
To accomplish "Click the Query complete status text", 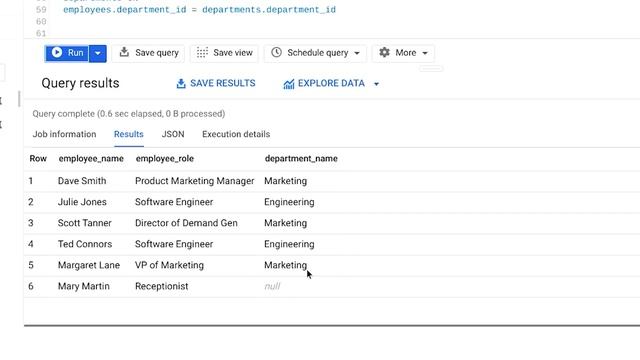I will coord(129,114).
